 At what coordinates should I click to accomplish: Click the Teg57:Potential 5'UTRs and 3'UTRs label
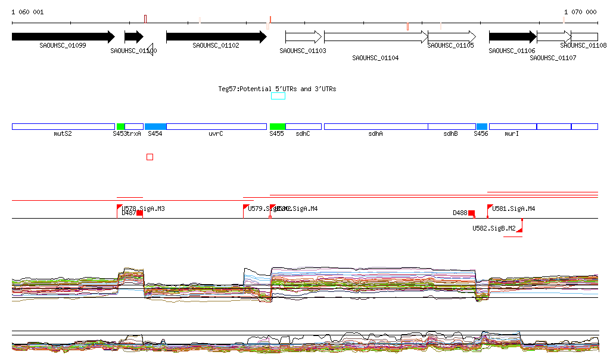pos(277,89)
